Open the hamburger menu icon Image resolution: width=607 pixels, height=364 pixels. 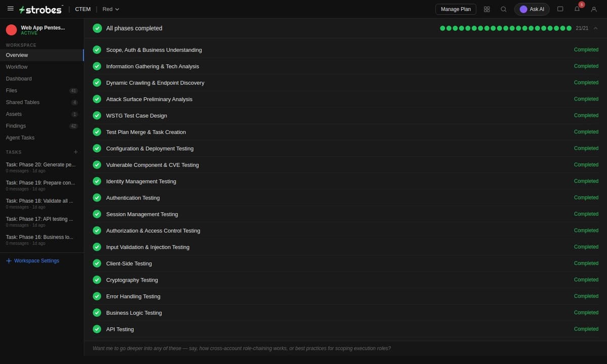click(x=11, y=9)
